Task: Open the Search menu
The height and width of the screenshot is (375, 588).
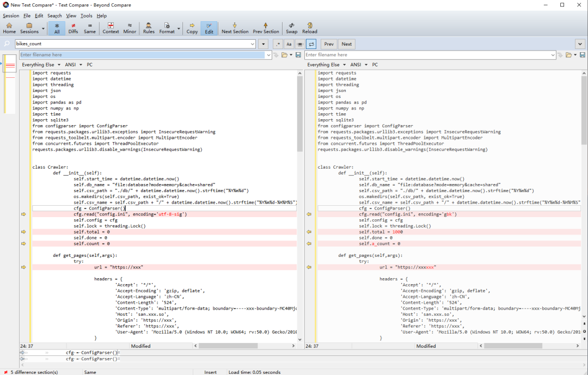Action: click(x=54, y=16)
